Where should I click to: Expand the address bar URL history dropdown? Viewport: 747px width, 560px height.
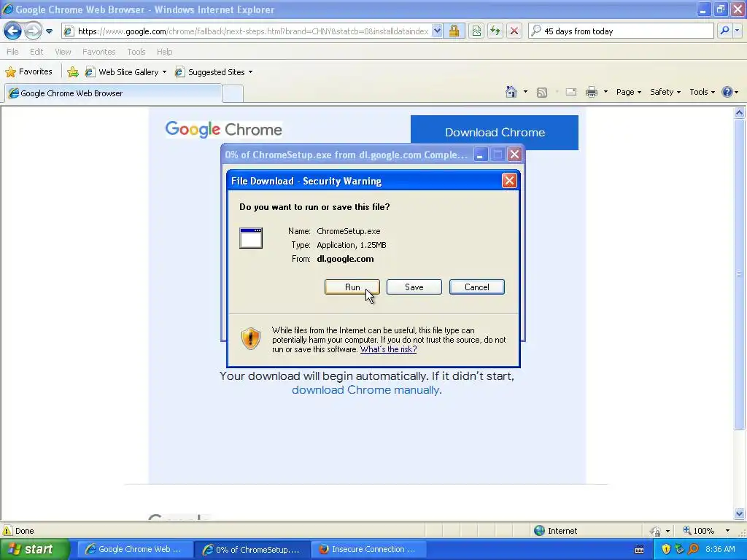point(437,31)
